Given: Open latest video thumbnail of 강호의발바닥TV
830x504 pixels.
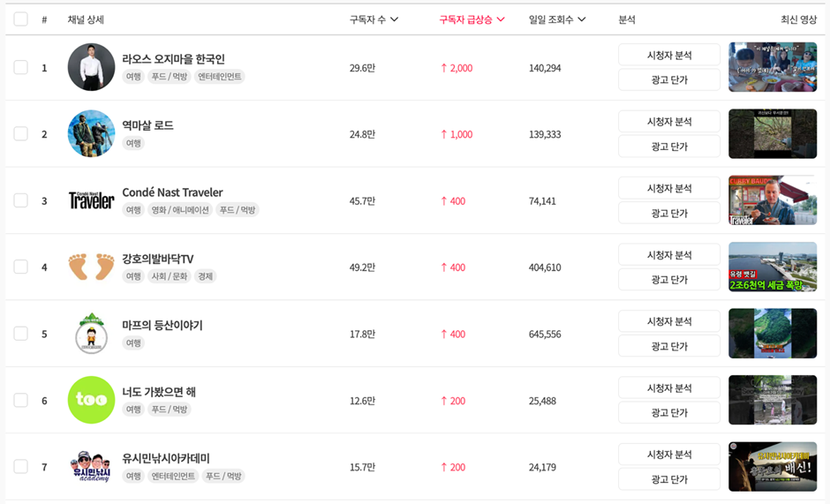Looking at the screenshot, I should coord(773,267).
